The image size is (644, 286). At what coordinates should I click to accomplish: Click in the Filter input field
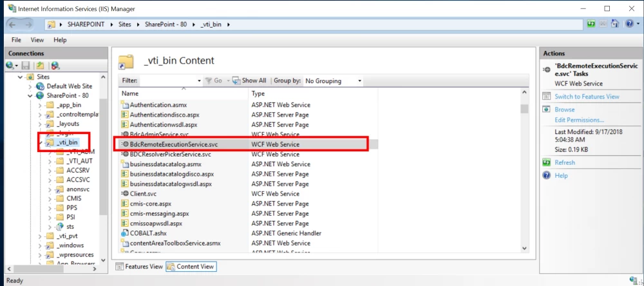coord(167,81)
